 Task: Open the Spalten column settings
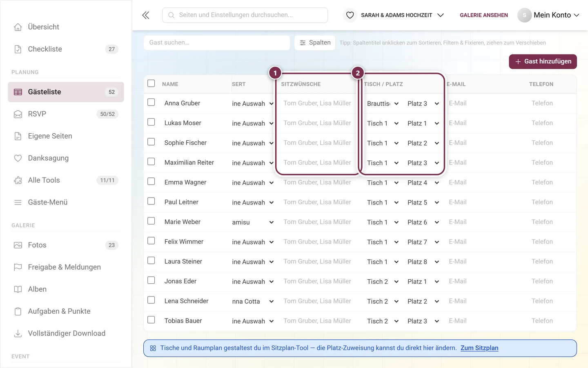click(315, 43)
